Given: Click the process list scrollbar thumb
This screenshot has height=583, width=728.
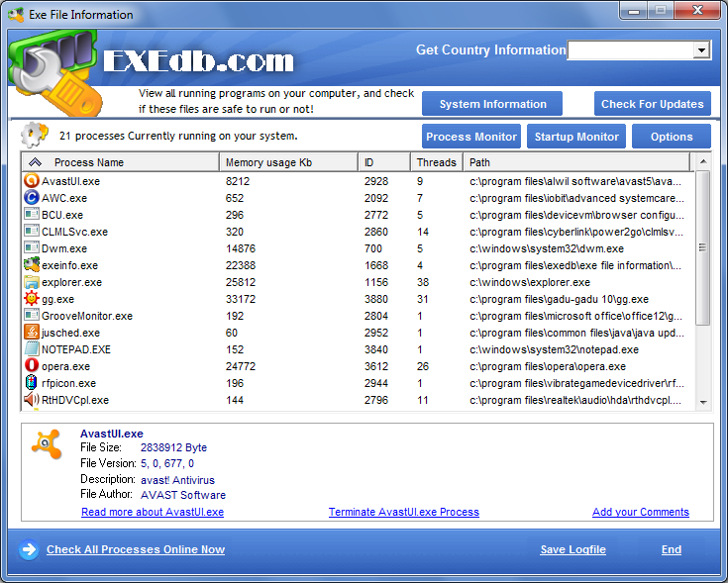Looking at the screenshot, I should click(703, 247).
